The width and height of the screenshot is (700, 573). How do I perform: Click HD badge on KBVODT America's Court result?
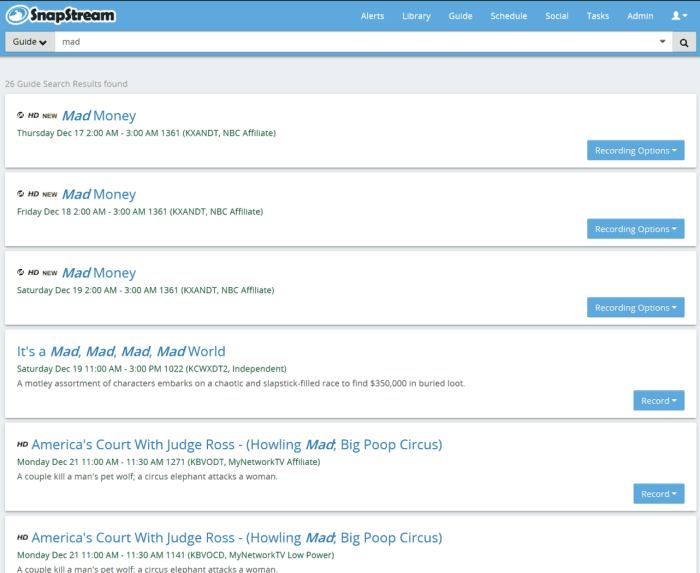(22, 444)
